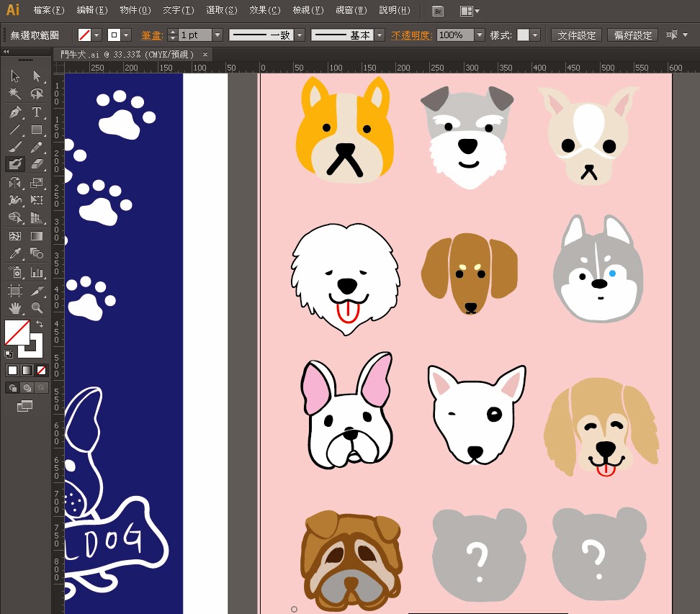Choose the Magic Wand tool
Image resolution: width=700 pixels, height=614 pixels.
point(14,94)
